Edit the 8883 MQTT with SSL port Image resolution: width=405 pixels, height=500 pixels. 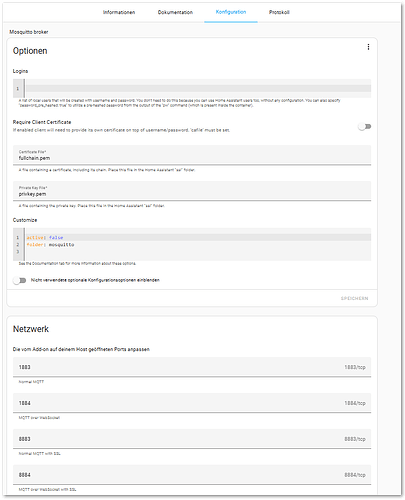tap(192, 439)
